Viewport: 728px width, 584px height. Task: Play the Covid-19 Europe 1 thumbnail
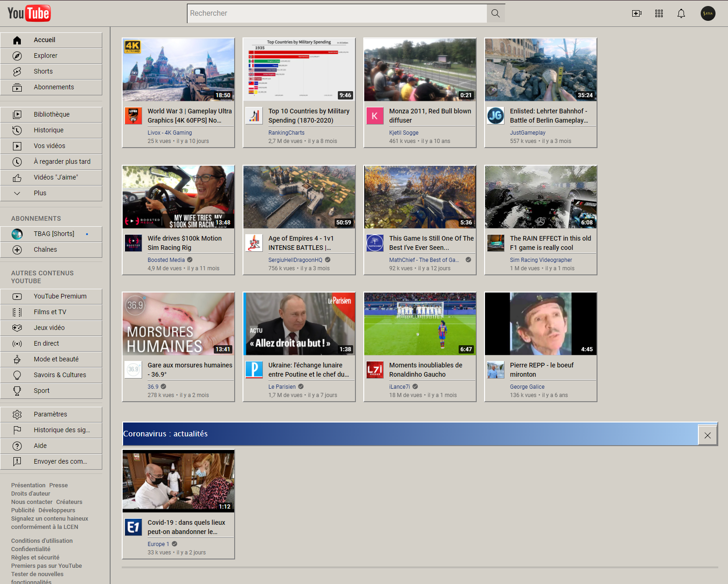[179, 481]
